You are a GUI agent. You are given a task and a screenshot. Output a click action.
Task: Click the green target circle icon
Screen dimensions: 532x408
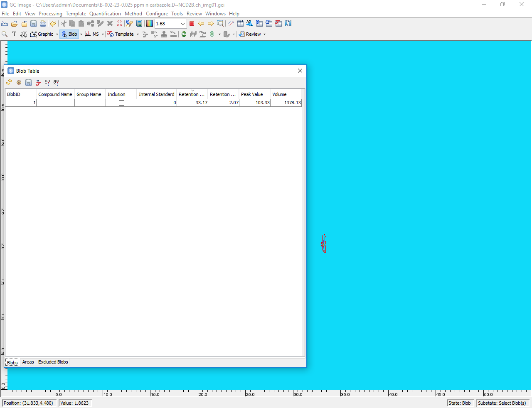tap(212, 34)
